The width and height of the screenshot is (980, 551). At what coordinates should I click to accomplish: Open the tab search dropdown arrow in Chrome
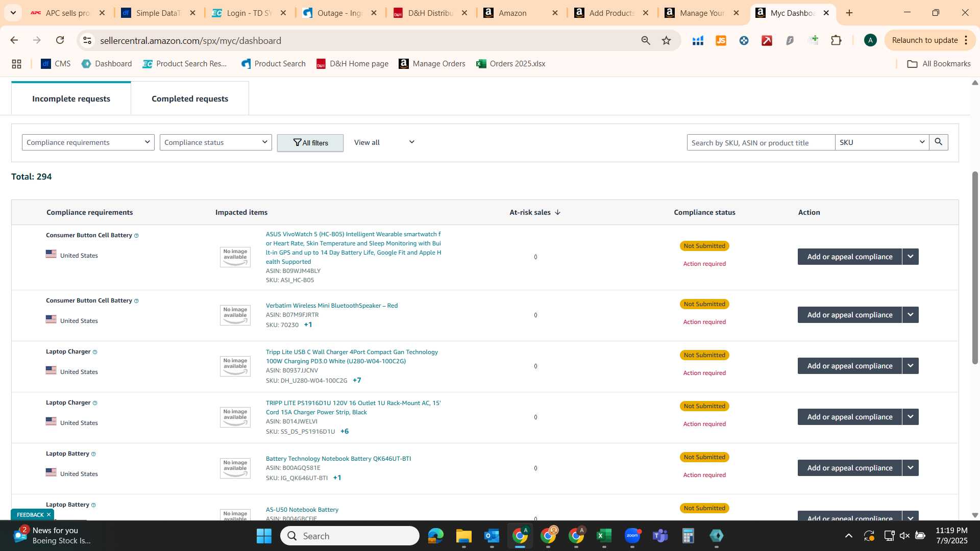(13, 13)
